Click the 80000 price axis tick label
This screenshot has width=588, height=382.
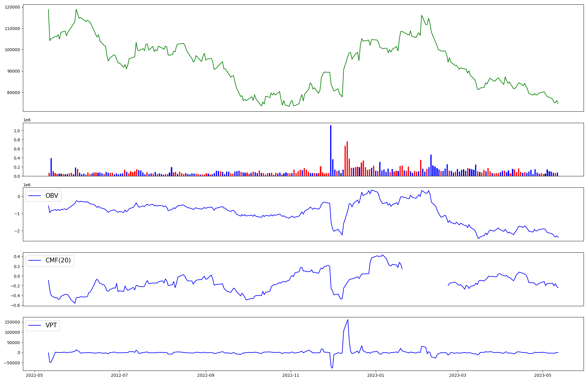tap(14, 93)
